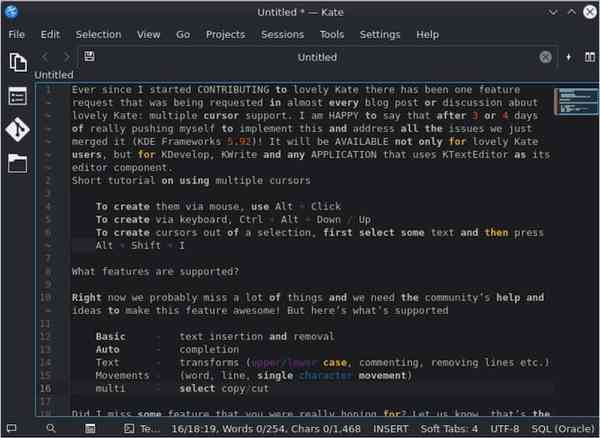Click the save icon on the Untitled tab

[x=89, y=57]
